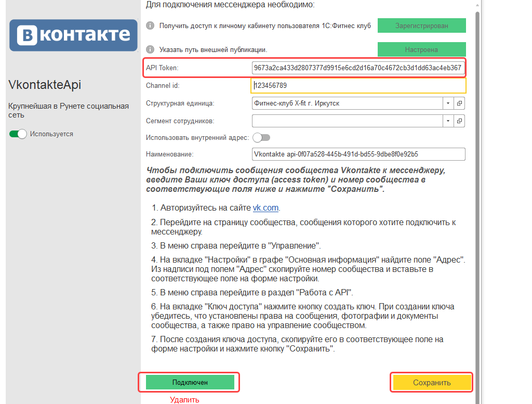Click the Подключен button

click(190, 383)
